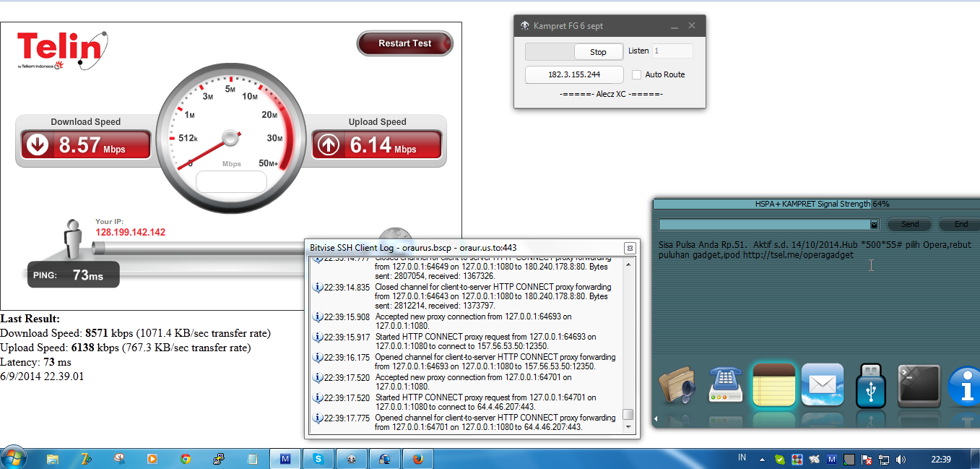Open the blue info dock icon
The width and height of the screenshot is (980, 469).
[963, 386]
